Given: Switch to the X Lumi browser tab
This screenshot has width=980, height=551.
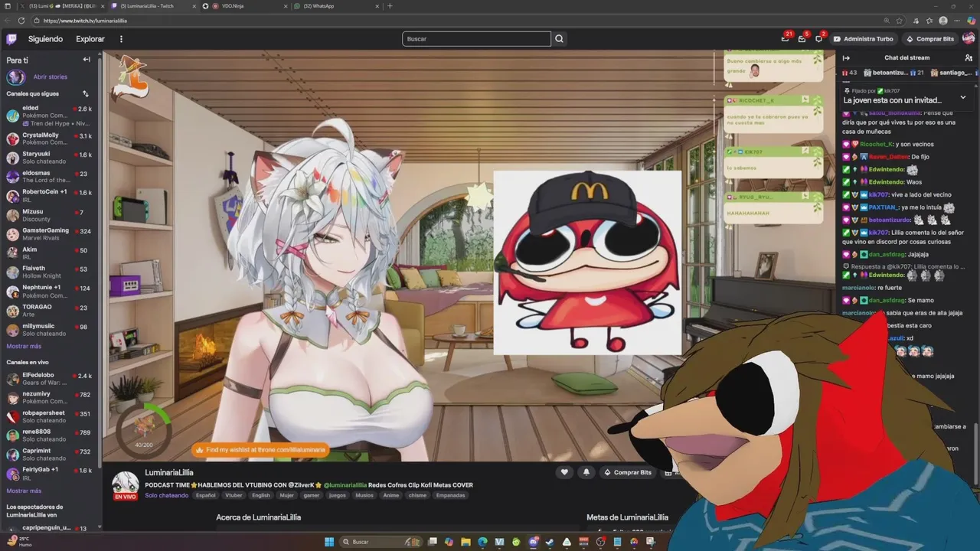Looking at the screenshot, I should coord(62,6).
